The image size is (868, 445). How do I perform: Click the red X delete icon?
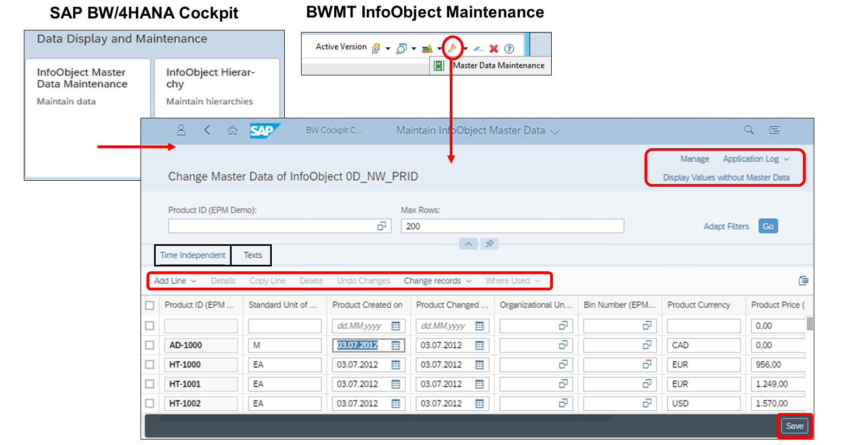[x=494, y=49]
